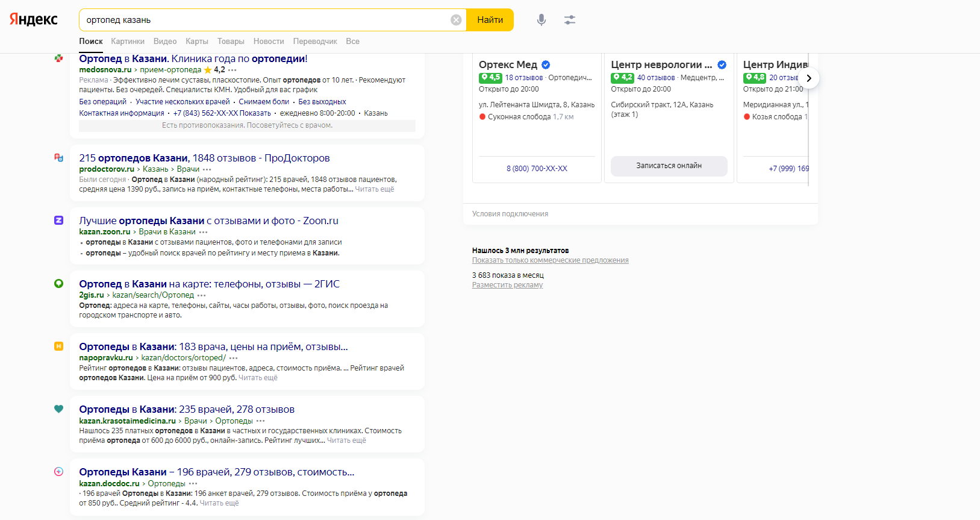Click the medosnova favicon icon

pos(58,58)
